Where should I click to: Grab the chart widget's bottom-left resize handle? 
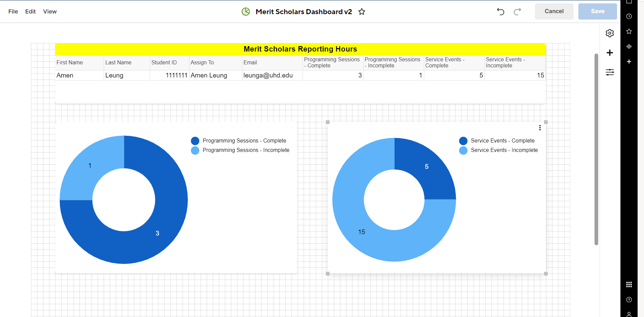click(328, 274)
